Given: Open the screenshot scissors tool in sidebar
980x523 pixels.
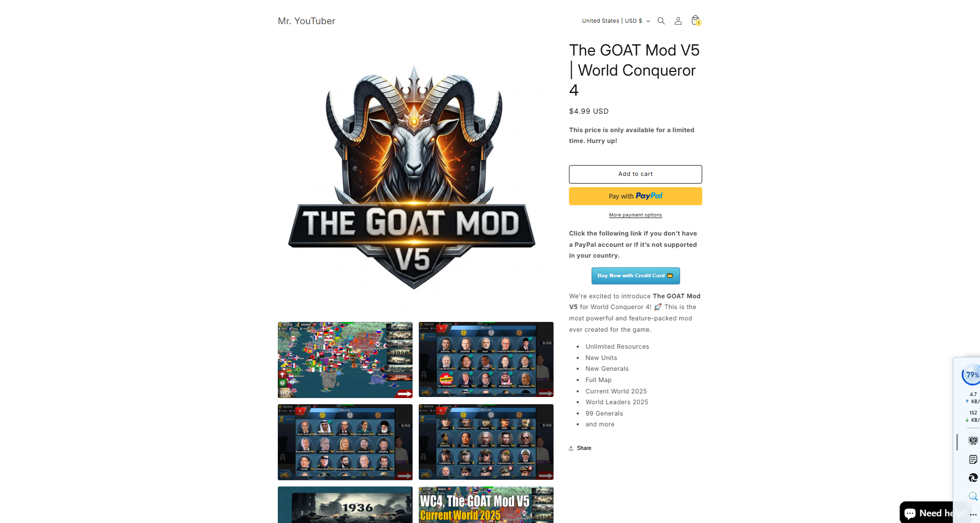Looking at the screenshot, I should coord(973,441).
